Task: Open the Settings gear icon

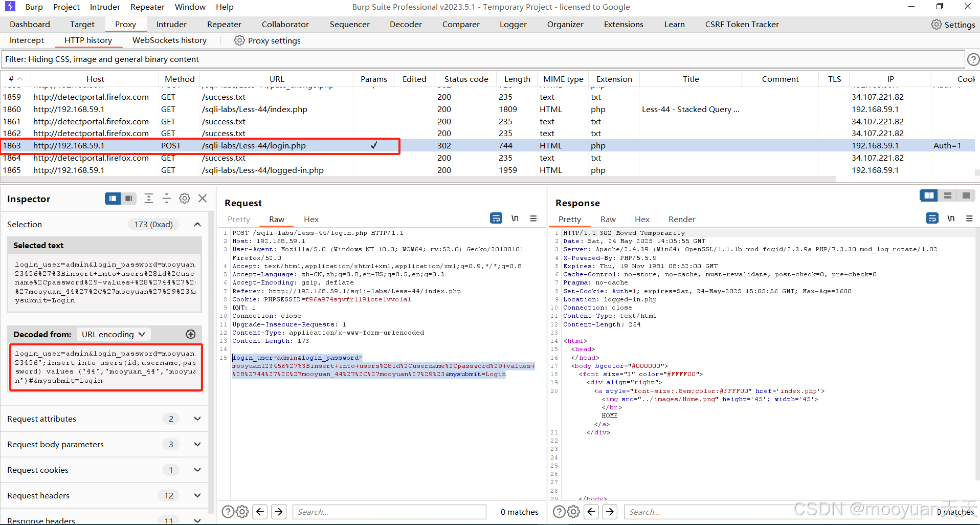Action: 936,25
